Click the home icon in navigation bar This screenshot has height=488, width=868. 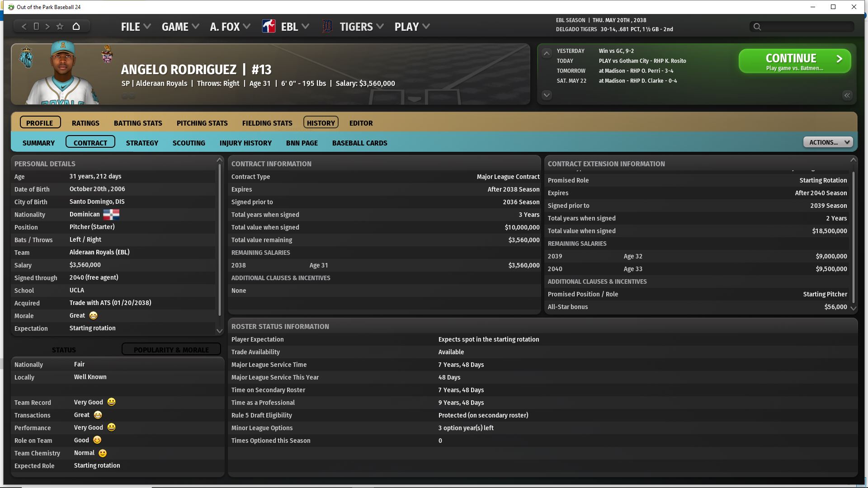tap(76, 26)
